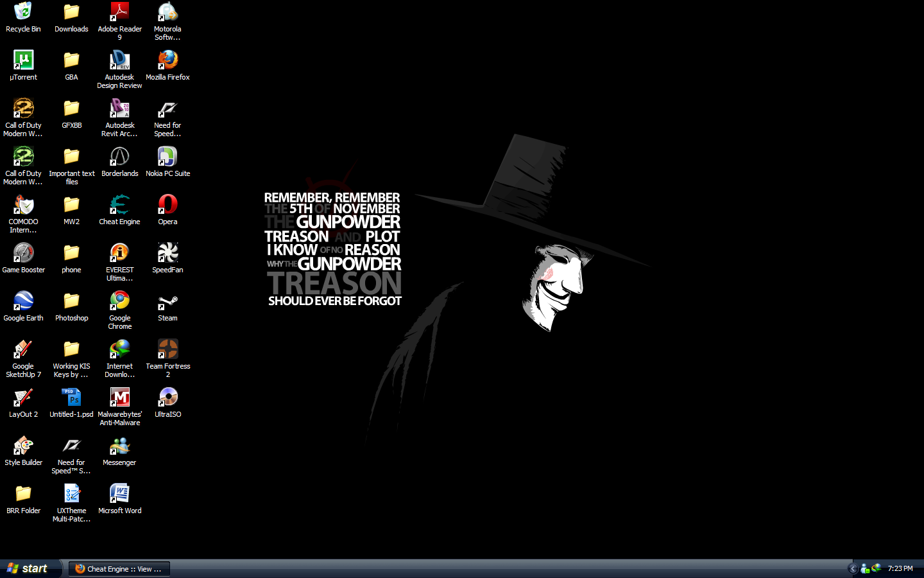The image size is (924, 578).
Task: Launch Internet Download Manager shortcut
Action: pyautogui.click(x=119, y=358)
